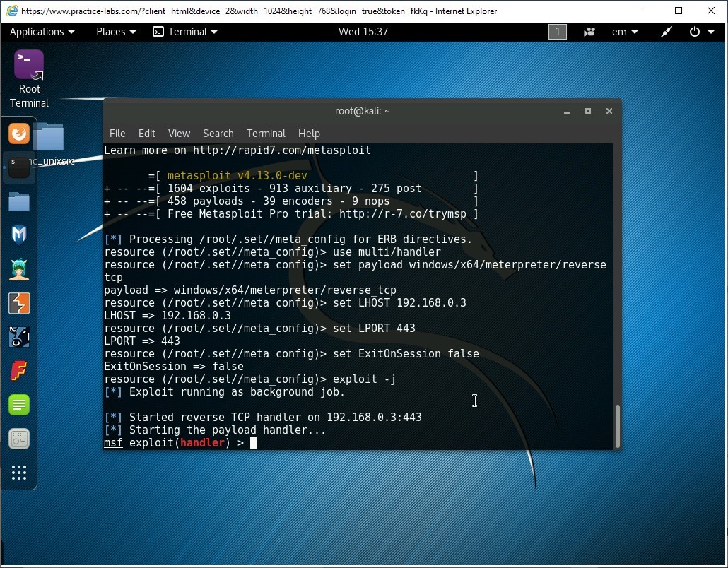The image size is (728, 568).
Task: Click the Internet Explorer icon in the browser title bar
Action: click(12, 11)
